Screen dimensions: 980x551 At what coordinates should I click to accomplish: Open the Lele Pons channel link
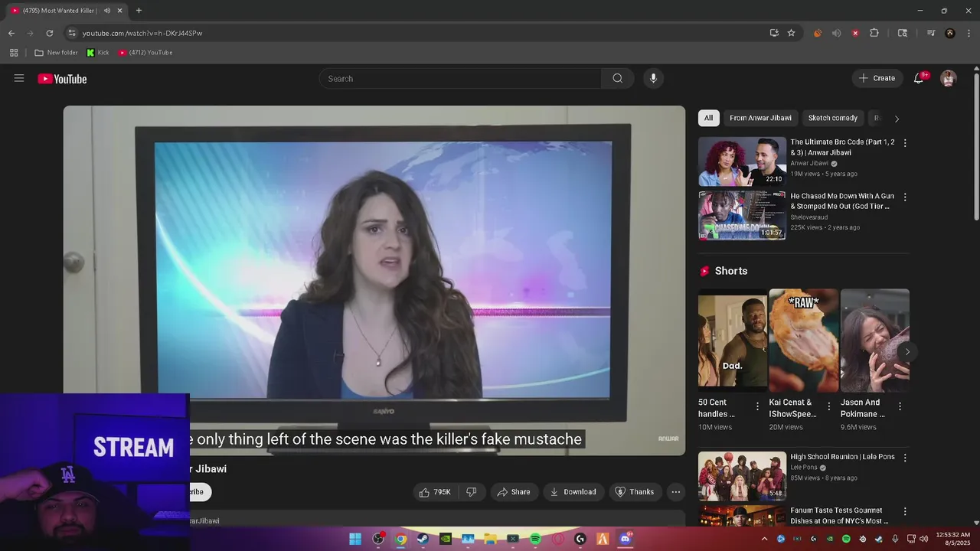click(804, 468)
